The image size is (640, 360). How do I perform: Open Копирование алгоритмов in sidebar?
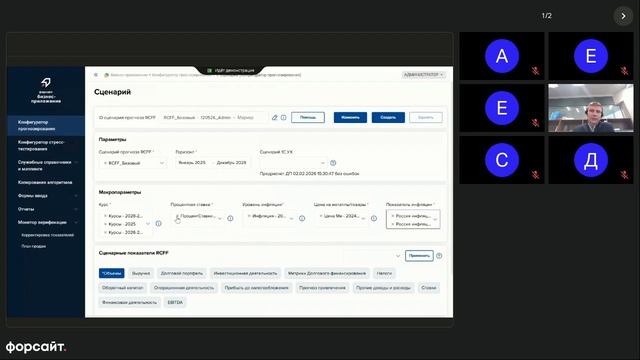(x=46, y=182)
